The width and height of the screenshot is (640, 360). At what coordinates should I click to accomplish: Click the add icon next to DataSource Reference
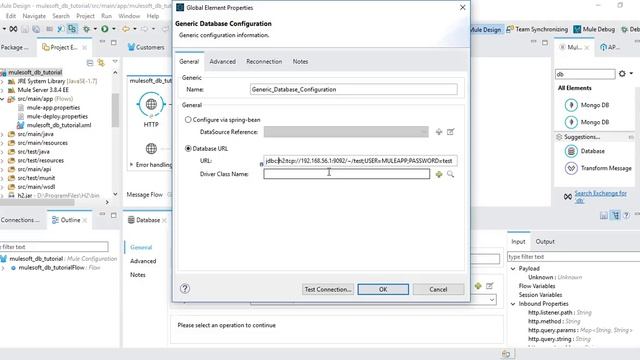coord(439,132)
